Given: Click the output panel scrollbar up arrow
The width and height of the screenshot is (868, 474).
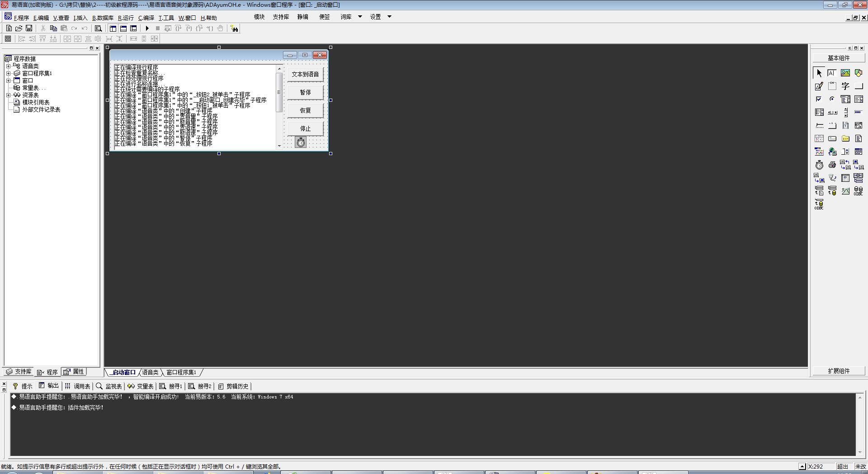Looking at the screenshot, I should (x=860, y=397).
